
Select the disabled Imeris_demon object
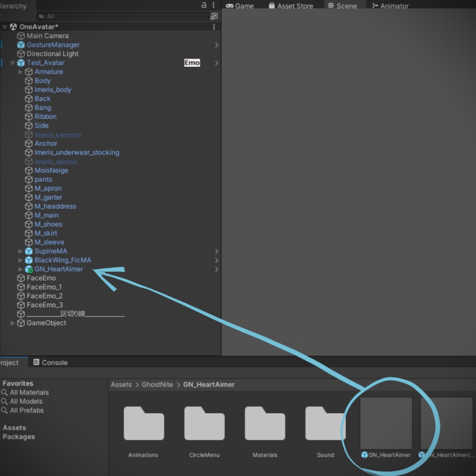[x=56, y=162]
